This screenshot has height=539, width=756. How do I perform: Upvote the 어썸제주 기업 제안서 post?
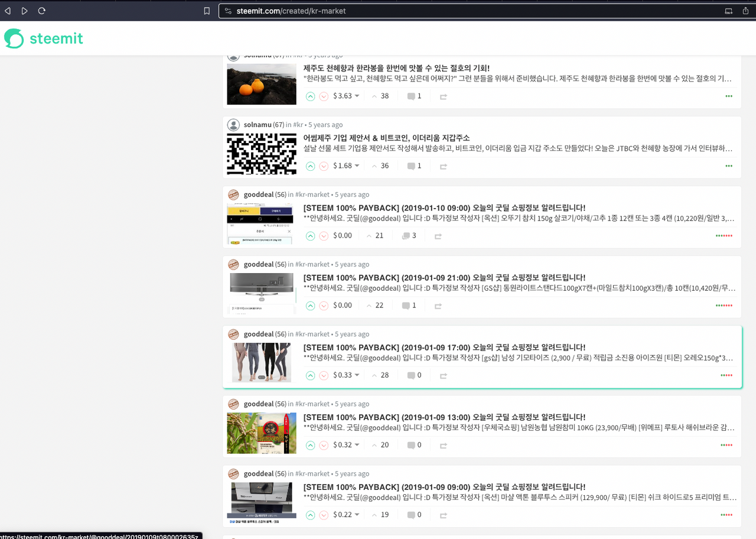pyautogui.click(x=310, y=166)
